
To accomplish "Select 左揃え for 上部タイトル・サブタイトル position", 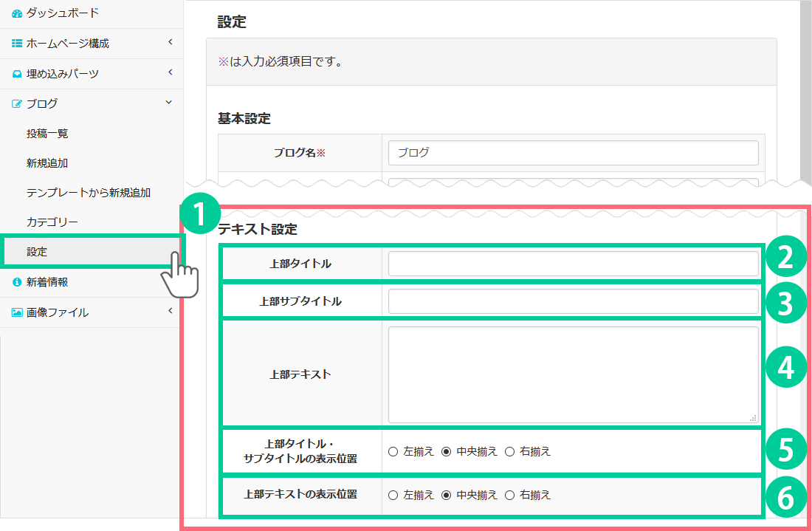I will (393, 451).
